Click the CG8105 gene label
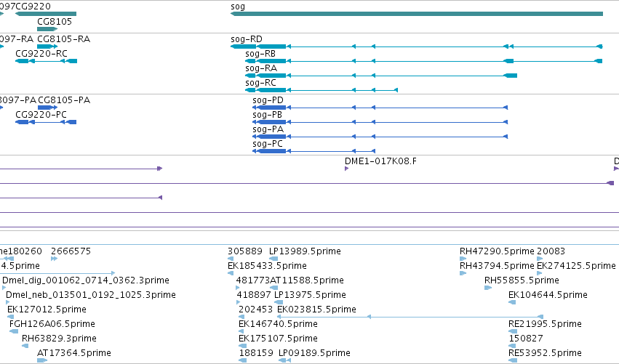 point(55,22)
